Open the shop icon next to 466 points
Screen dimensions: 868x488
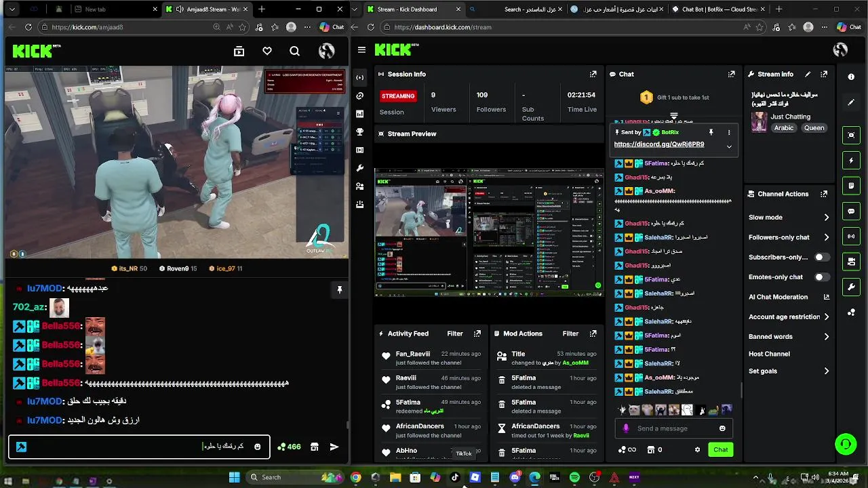click(315, 447)
